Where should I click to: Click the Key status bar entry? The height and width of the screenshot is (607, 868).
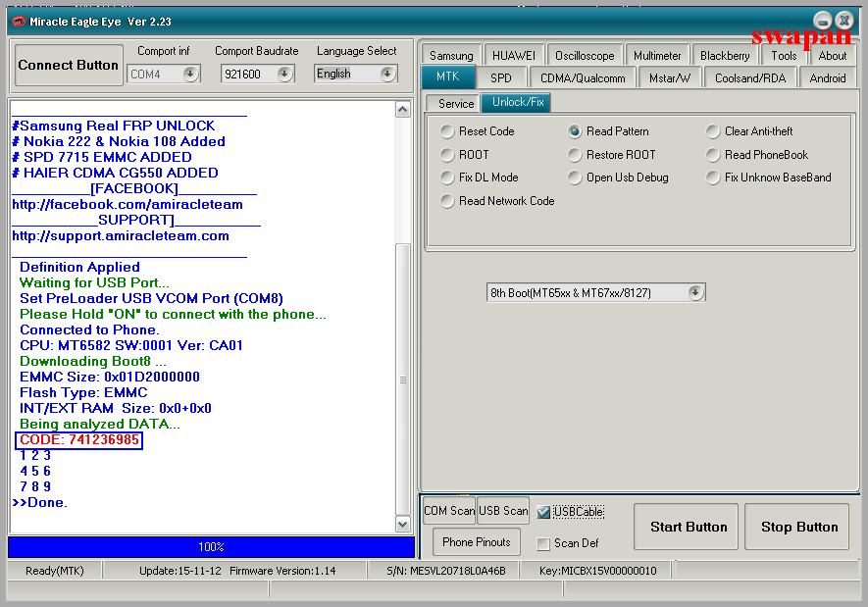[x=598, y=571]
